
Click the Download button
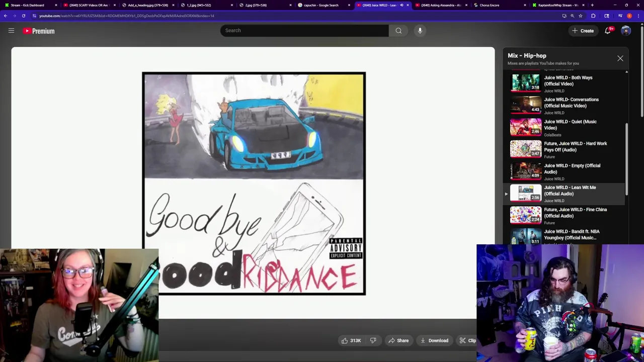pos(434,341)
